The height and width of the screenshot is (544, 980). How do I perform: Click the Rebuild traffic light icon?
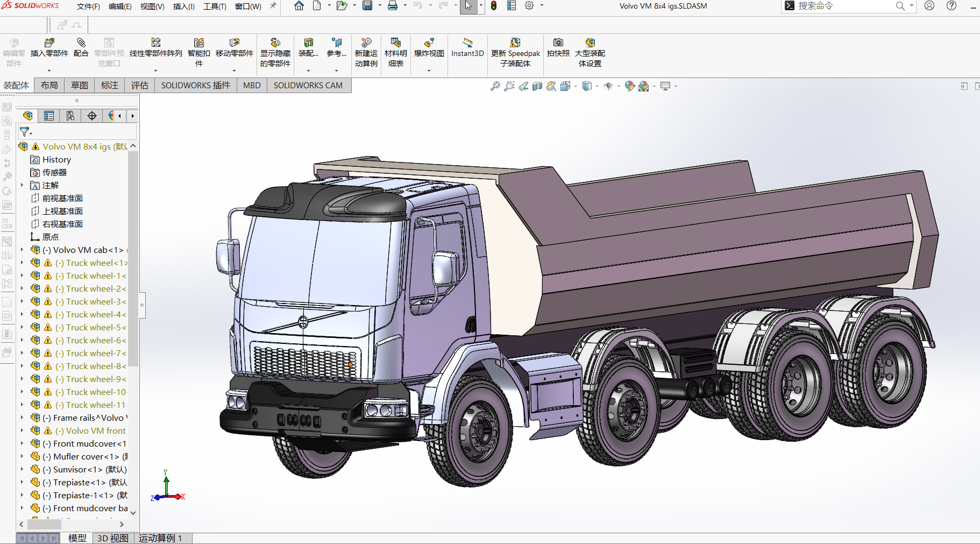(494, 6)
